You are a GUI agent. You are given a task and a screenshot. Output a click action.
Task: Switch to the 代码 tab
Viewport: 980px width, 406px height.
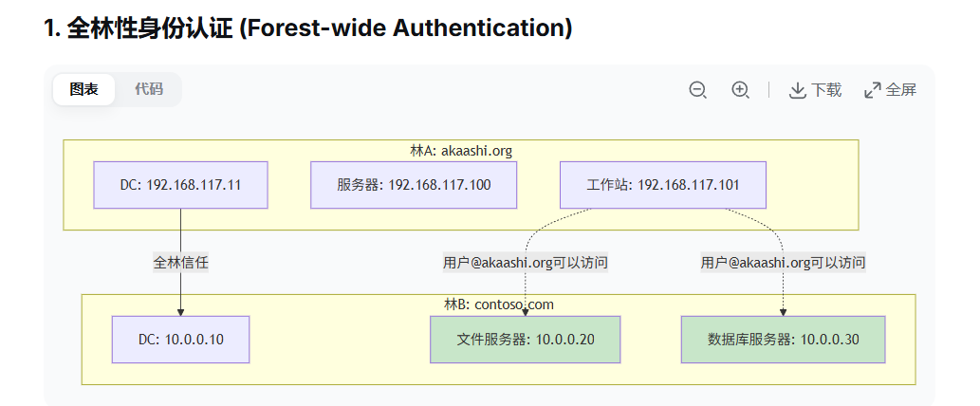click(x=148, y=89)
